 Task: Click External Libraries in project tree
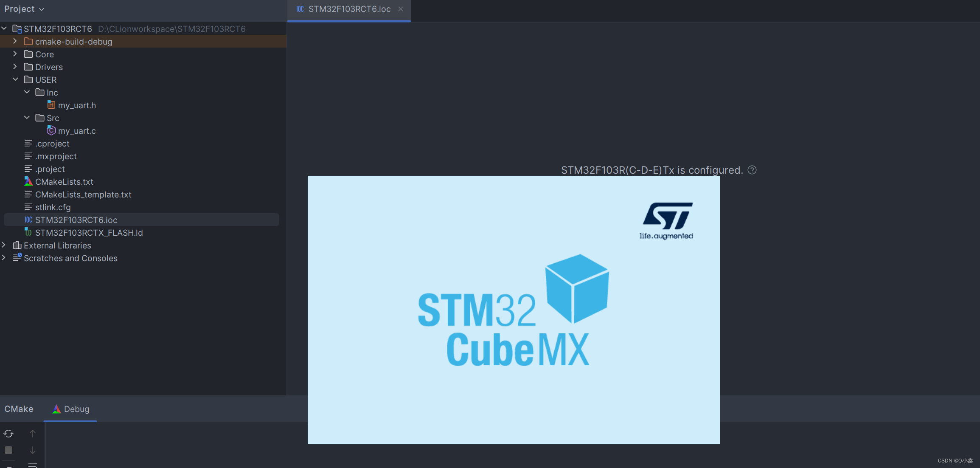[57, 245]
